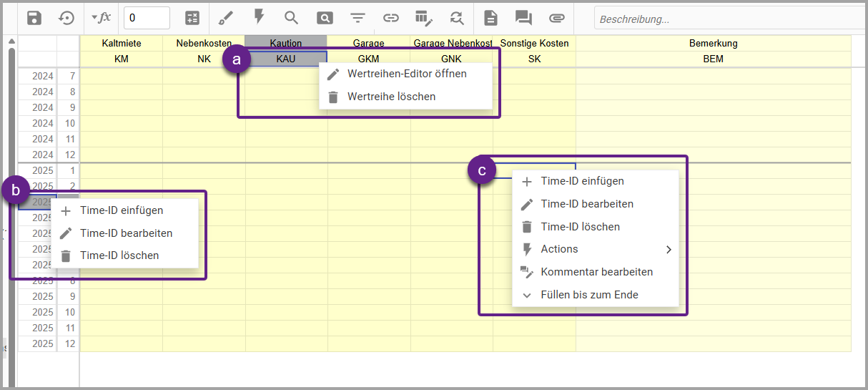Click the NK code cell
868x390 pixels.
tap(204, 59)
